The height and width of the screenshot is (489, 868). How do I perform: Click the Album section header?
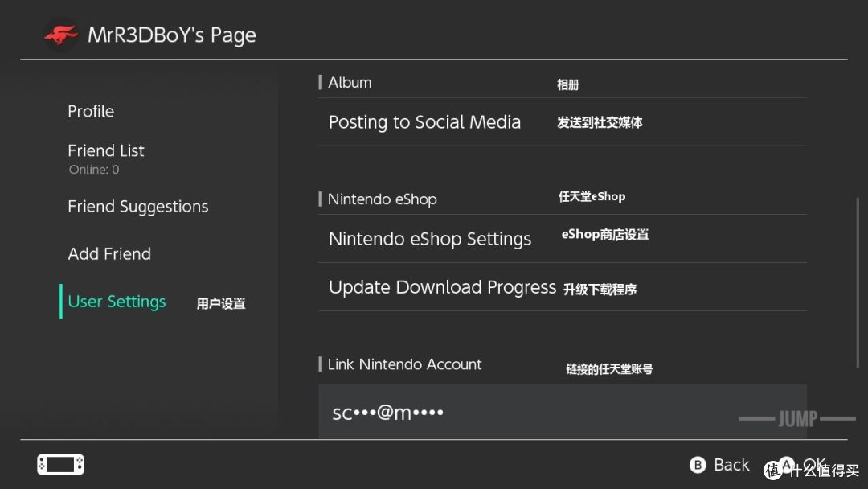point(350,83)
